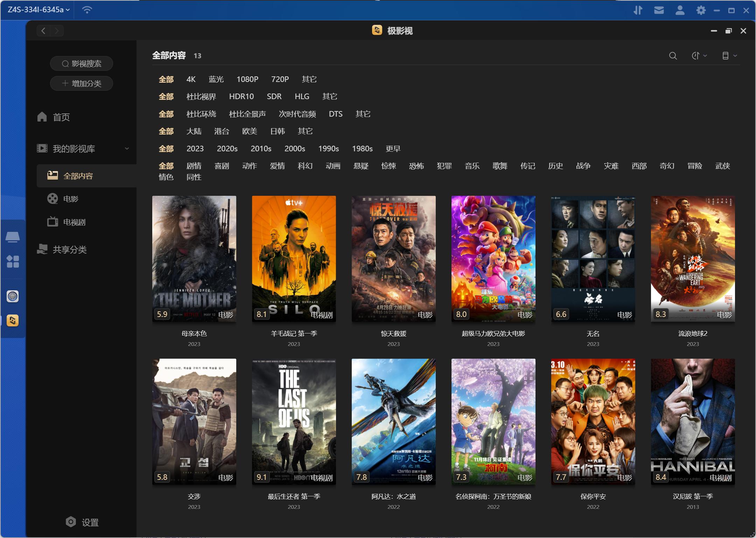Click the 增加分类 button
The image size is (756, 538).
click(82, 83)
